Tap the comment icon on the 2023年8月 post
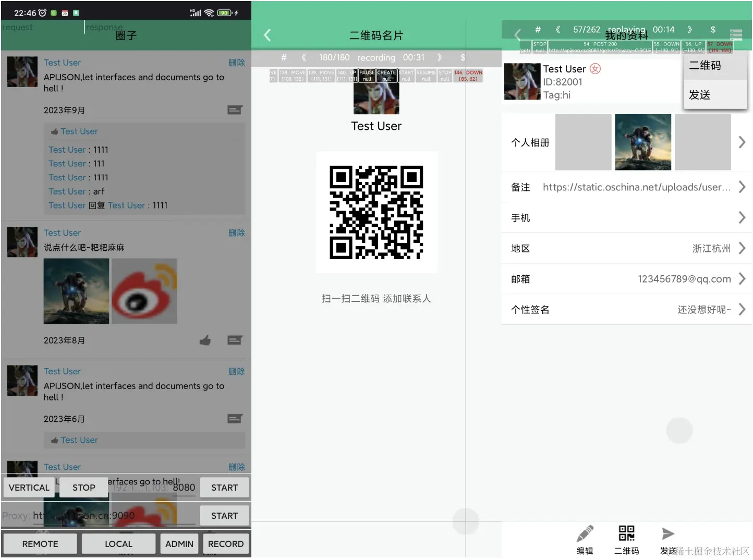Screen dimensions: 753x560 tap(235, 340)
